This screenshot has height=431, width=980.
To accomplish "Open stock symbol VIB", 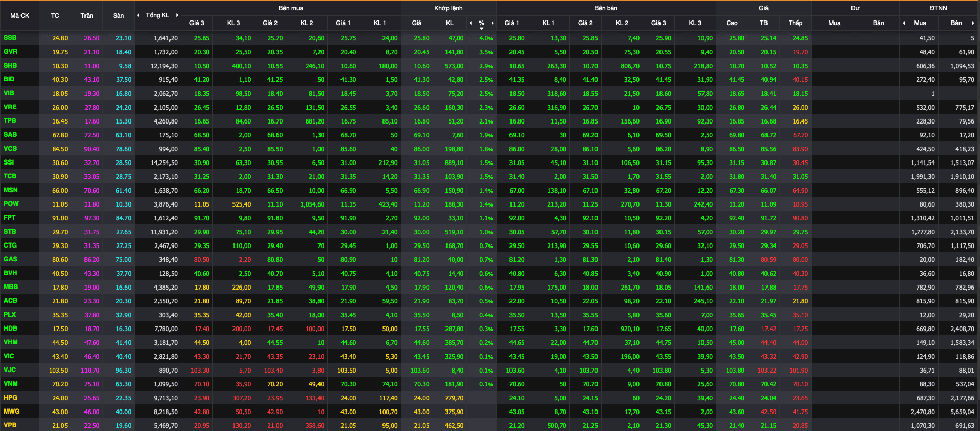I will 9,93.
